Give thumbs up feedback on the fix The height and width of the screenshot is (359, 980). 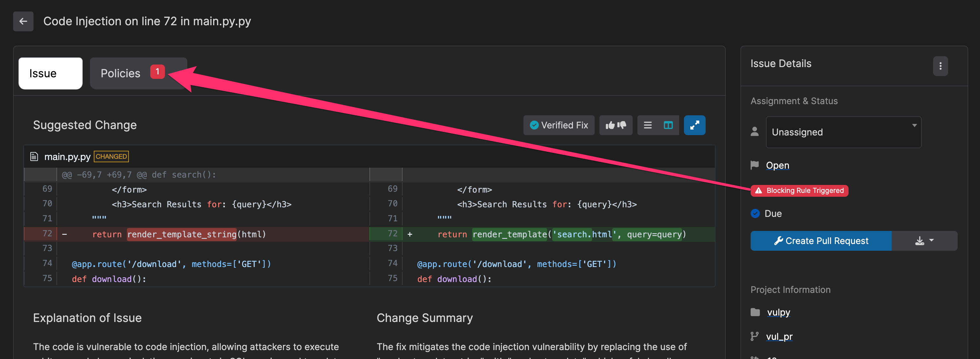[x=610, y=125]
